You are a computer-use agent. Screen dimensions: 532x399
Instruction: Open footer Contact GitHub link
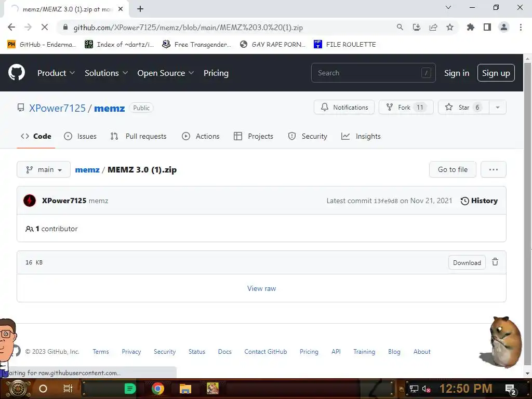coord(265,352)
